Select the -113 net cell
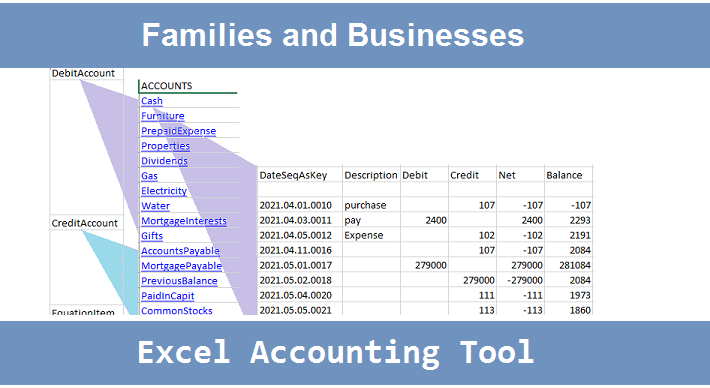This screenshot has height=388, width=710. (x=520, y=310)
